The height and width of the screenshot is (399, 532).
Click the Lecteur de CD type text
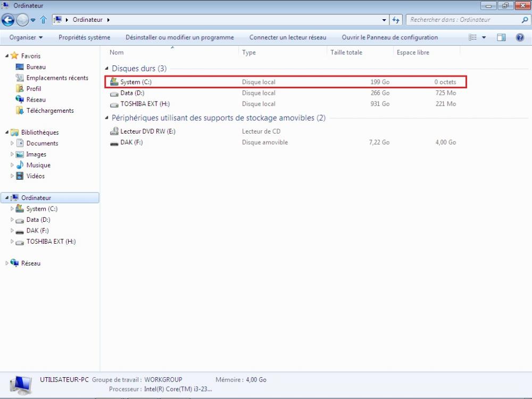261,131
